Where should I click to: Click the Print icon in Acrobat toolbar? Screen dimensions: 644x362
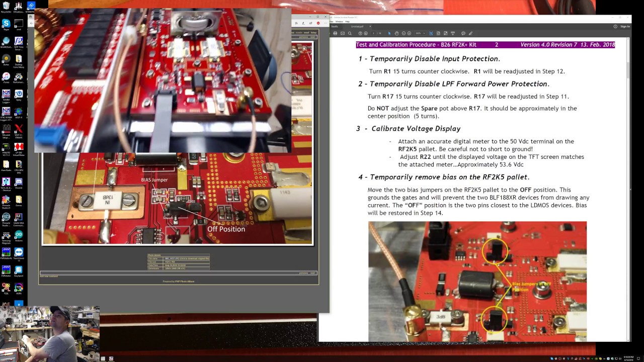(335, 33)
